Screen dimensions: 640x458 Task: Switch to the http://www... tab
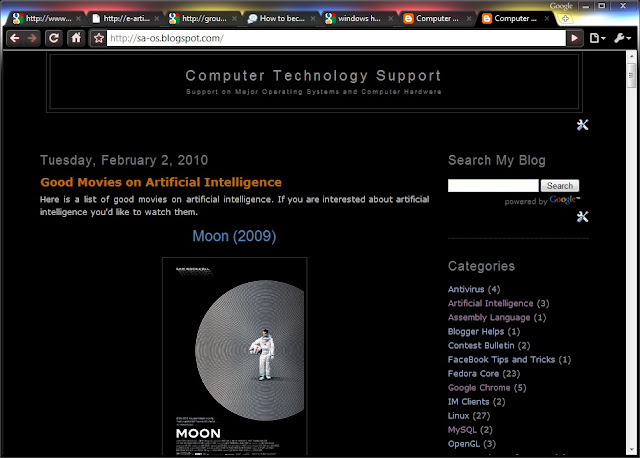pyautogui.click(x=48, y=18)
